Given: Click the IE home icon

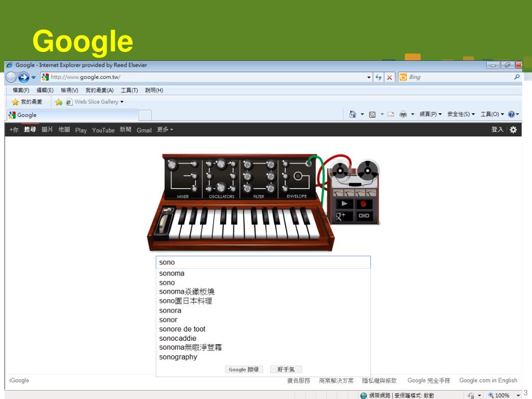Looking at the screenshot, I should 353,114.
